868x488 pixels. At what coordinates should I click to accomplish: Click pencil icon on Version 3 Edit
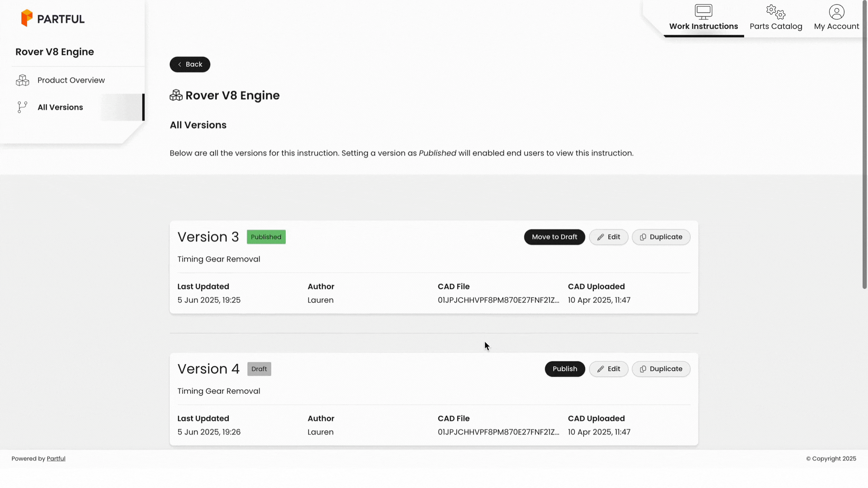tap(600, 237)
